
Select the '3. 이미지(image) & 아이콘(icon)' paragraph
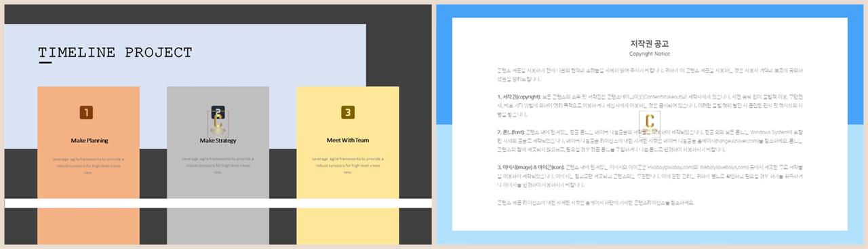click(x=650, y=176)
